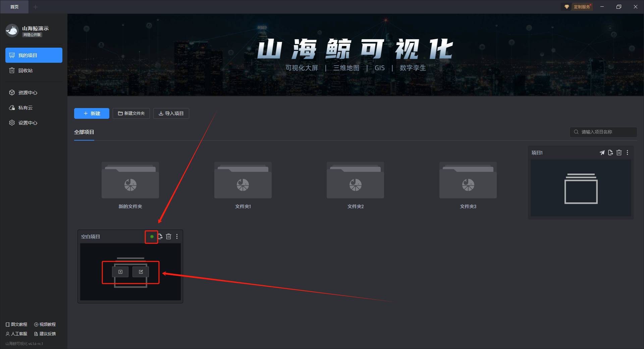The image size is (644, 349).
Task: Select 我的项目 in the sidebar
Action: (34, 55)
